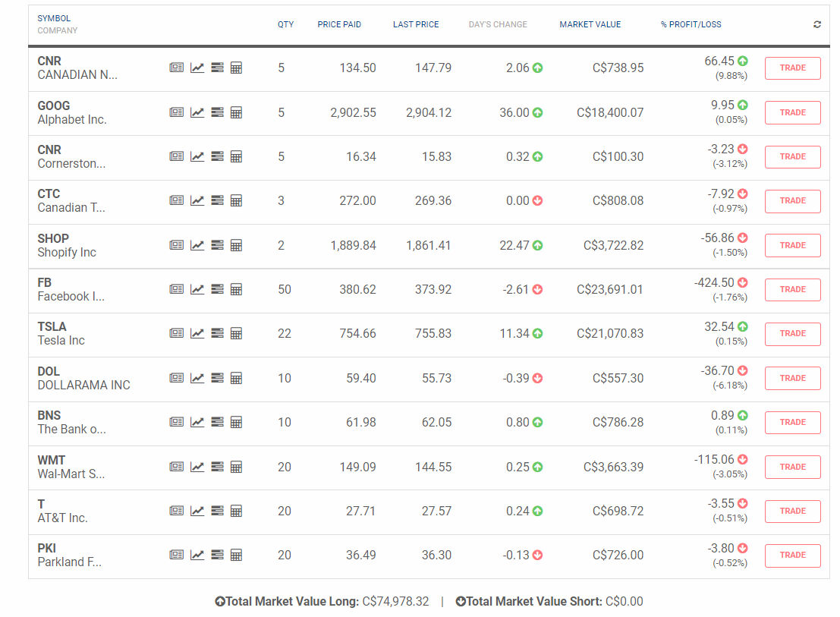Open calculator icon for Cornerston... CNR row

(236, 156)
